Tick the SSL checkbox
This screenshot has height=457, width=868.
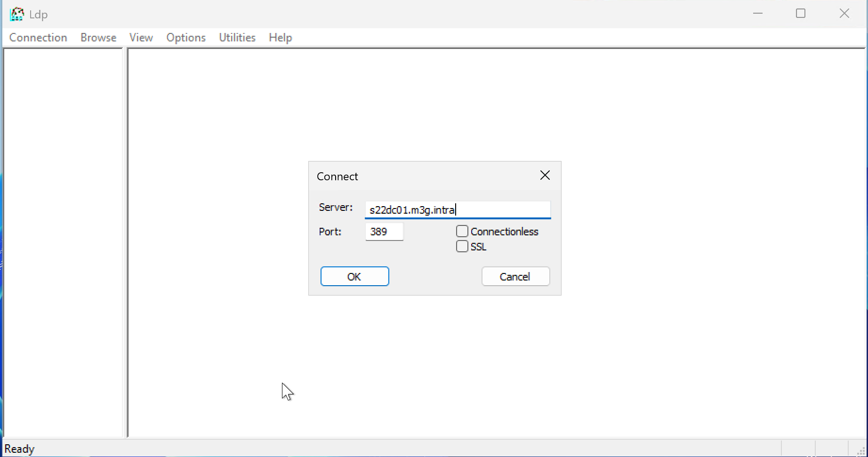pos(462,247)
